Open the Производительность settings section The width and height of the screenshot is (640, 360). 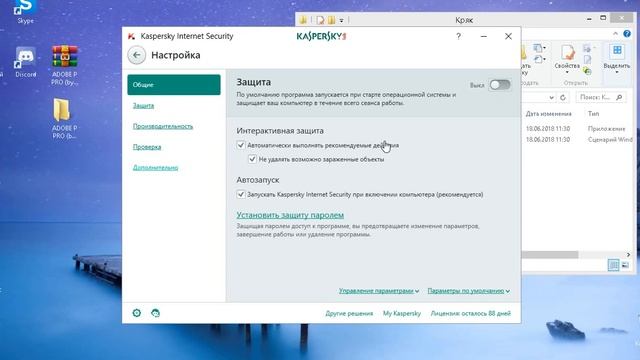coord(163,127)
